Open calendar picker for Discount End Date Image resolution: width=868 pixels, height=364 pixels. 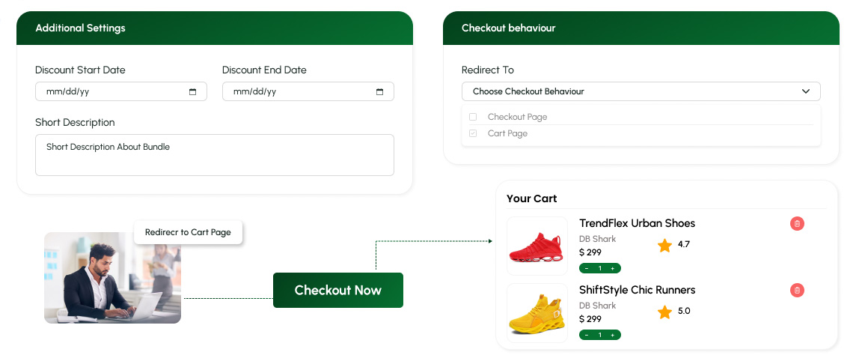tap(379, 92)
